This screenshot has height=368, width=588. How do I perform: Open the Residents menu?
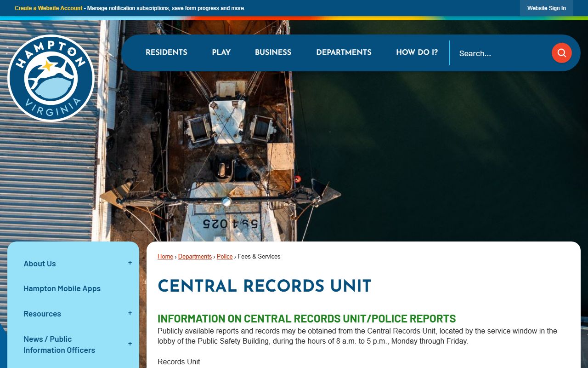click(x=166, y=52)
